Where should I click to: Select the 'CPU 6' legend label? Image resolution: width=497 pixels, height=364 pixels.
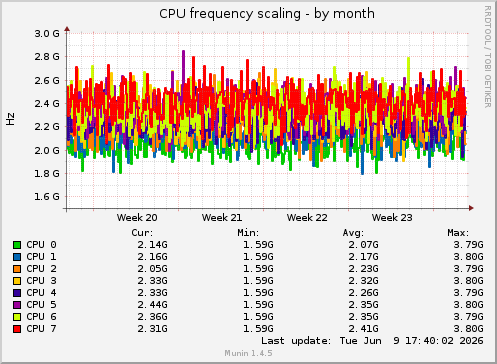(x=41, y=317)
